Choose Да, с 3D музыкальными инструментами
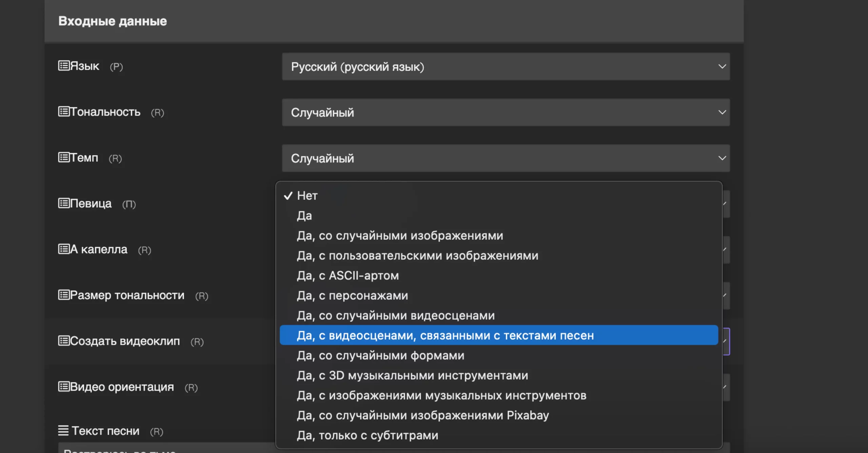This screenshot has height=453, width=868. (412, 375)
